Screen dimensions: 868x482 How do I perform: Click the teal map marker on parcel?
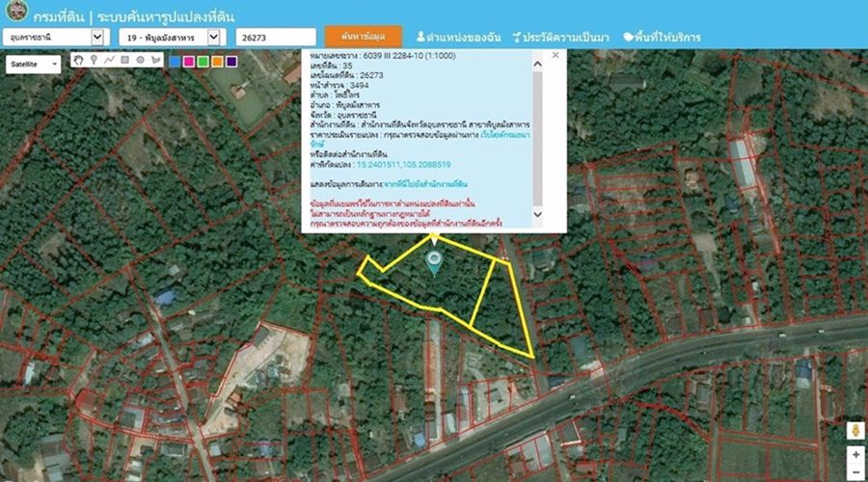[x=434, y=263]
